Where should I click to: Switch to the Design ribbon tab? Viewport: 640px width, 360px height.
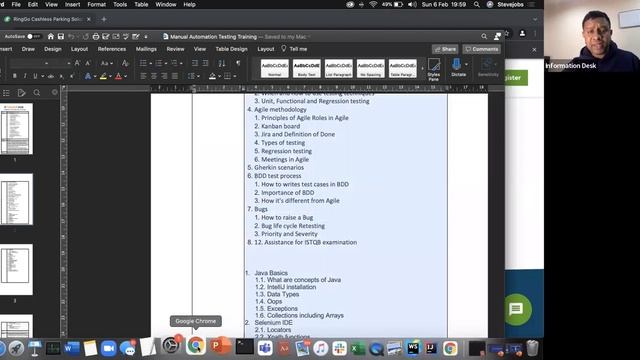(53, 49)
